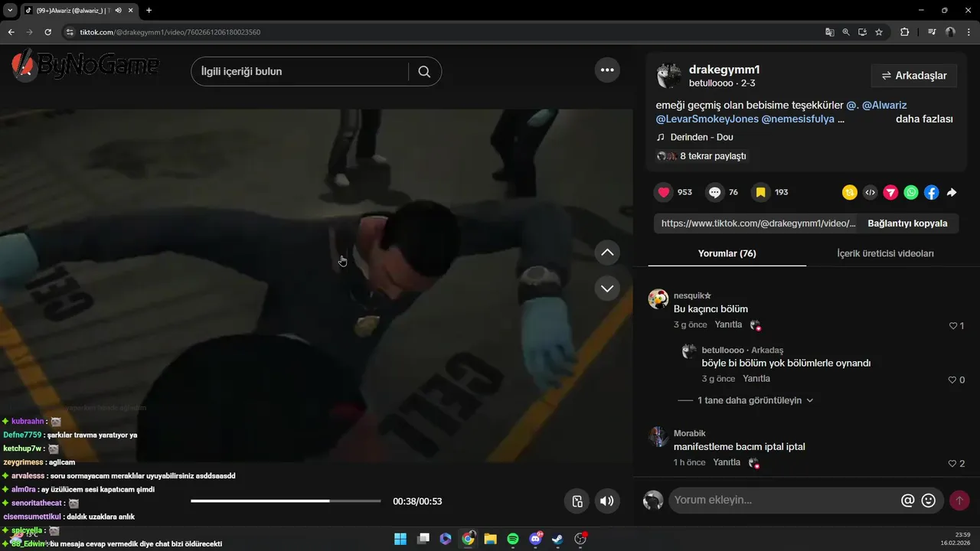
Task: Like nesquik's comment heart
Action: (953, 326)
